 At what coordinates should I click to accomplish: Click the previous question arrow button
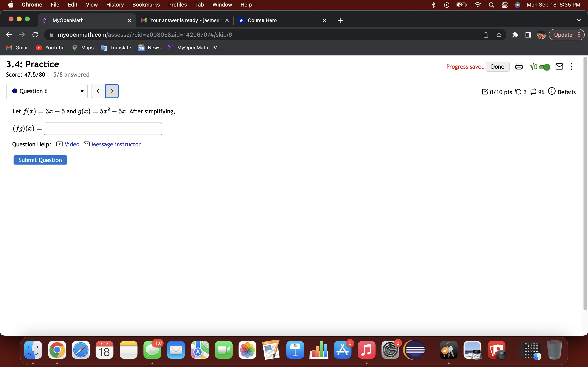[x=98, y=91]
